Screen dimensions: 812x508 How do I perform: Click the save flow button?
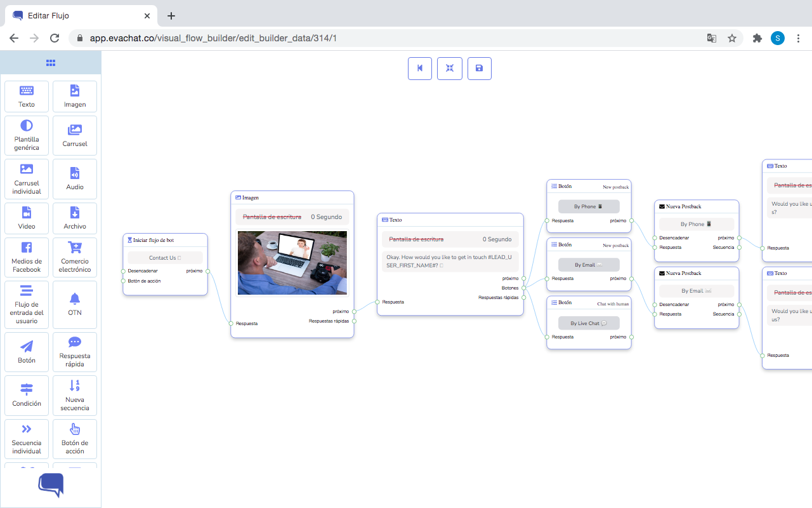[480, 69]
